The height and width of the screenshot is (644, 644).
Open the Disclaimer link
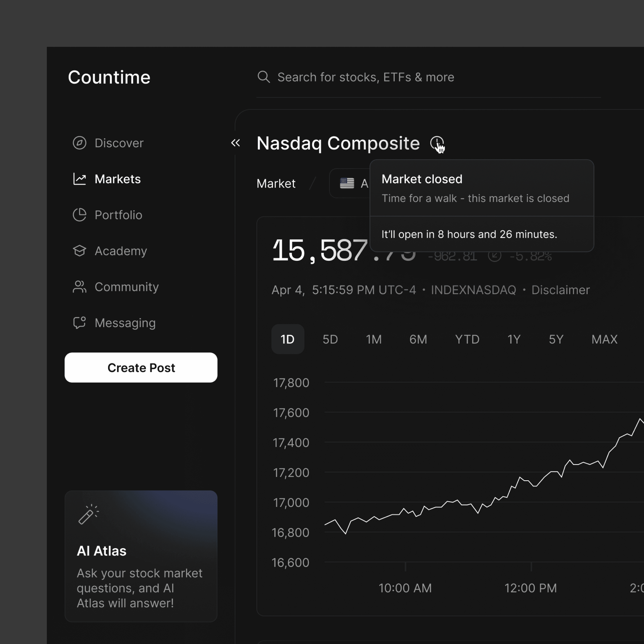click(x=560, y=290)
